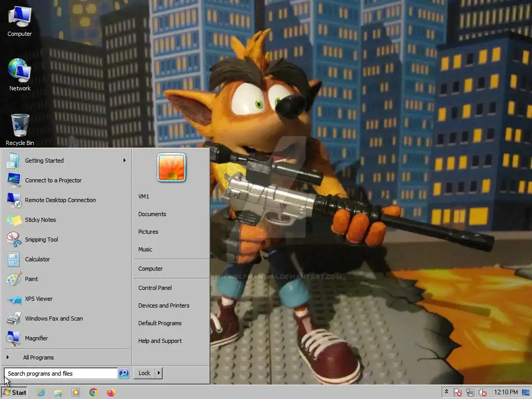Select the Recycle Bin desktop icon
The width and height of the screenshot is (532, 399).
pos(20,129)
